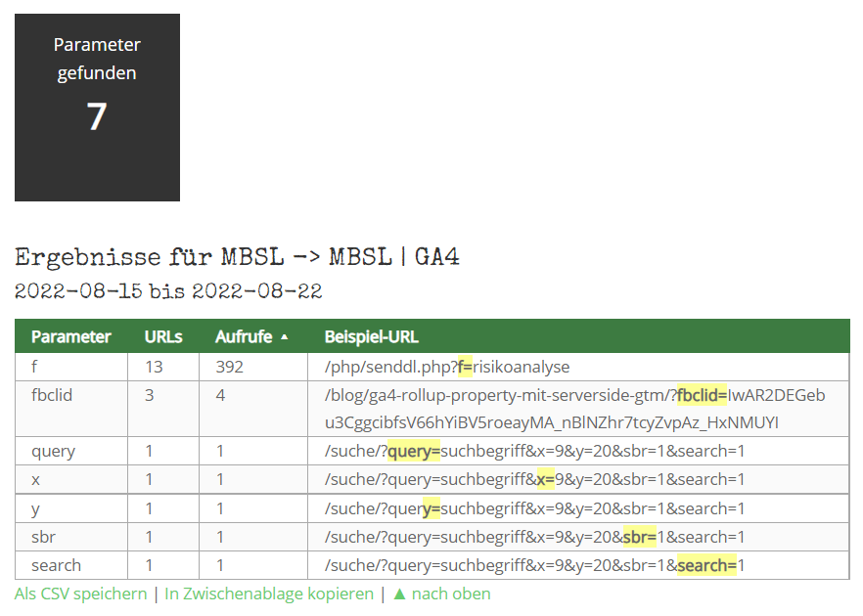Viewport: 863px width, 616px height.
Task: Click the highlighted 'fbclid=' in example URL
Action: (x=702, y=395)
